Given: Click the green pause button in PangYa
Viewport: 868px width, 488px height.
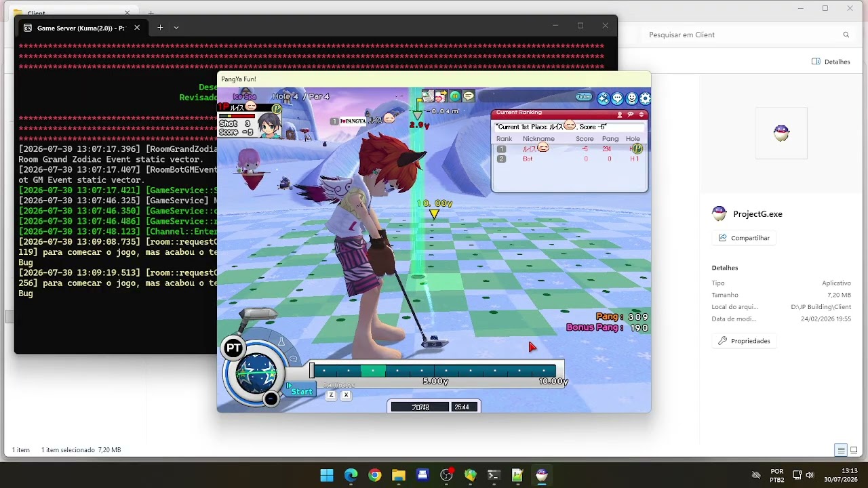Looking at the screenshot, I should [455, 96].
